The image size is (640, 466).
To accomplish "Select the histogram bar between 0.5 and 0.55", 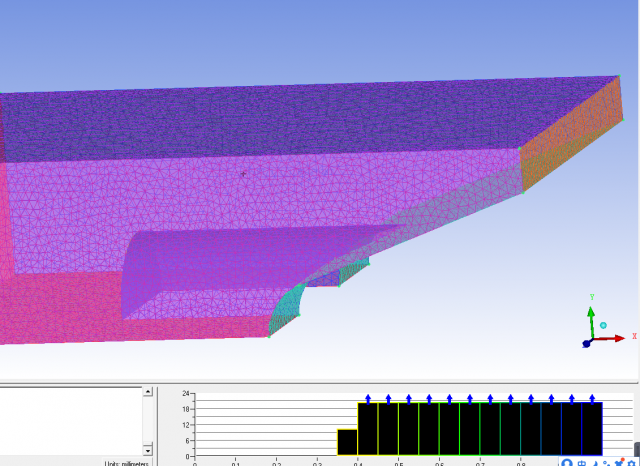I will (408, 429).
